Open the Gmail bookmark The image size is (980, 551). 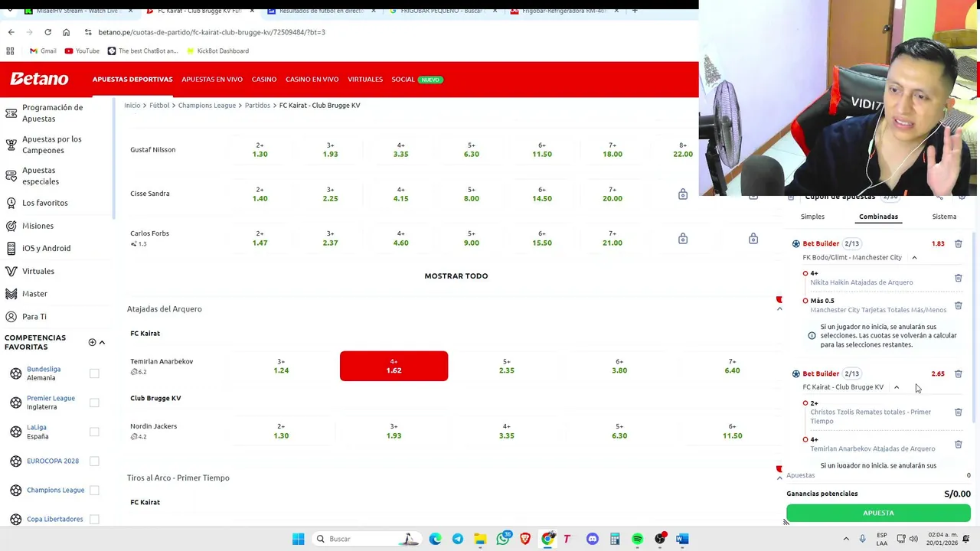click(42, 51)
